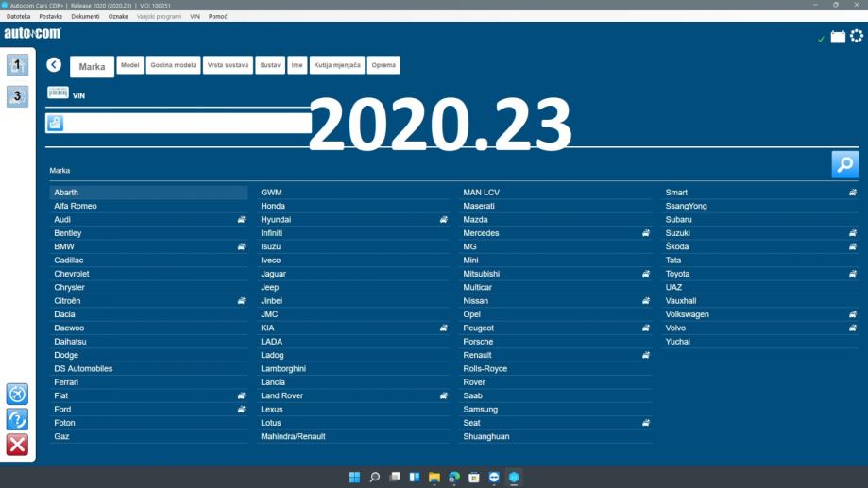Open sidebar item number 3
The height and width of the screenshot is (488, 868).
17,96
